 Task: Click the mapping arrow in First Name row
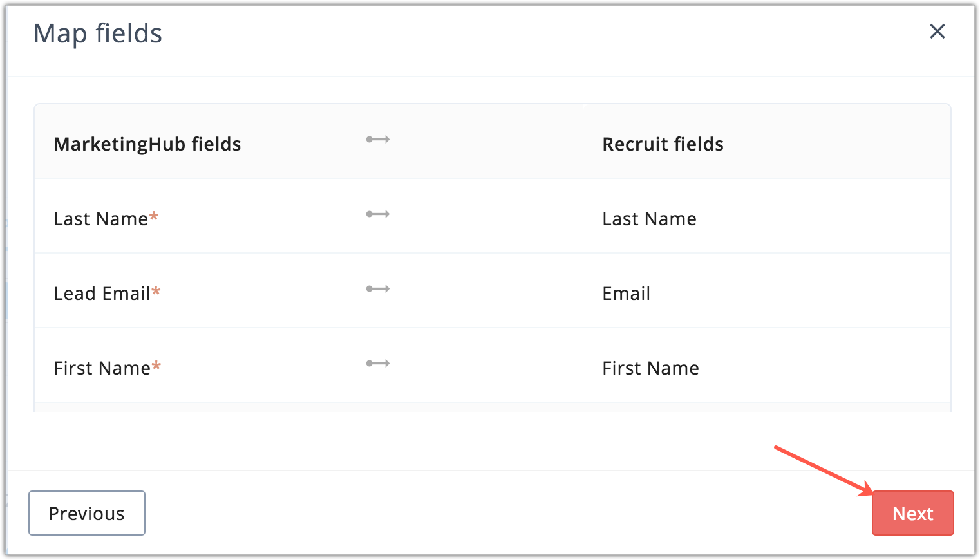click(378, 364)
